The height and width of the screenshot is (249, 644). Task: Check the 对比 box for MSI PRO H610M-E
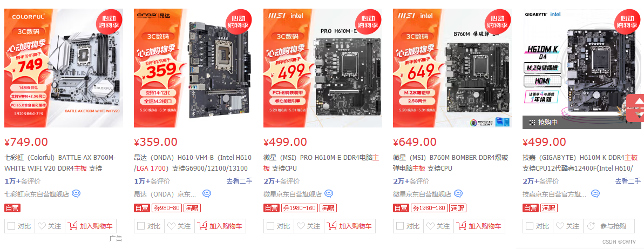[x=270, y=226]
